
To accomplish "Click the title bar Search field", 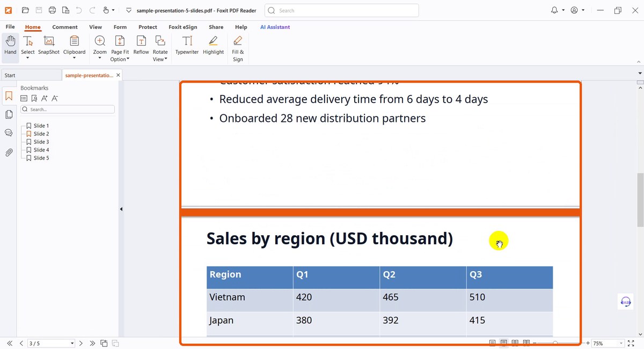I will click(x=342, y=10).
